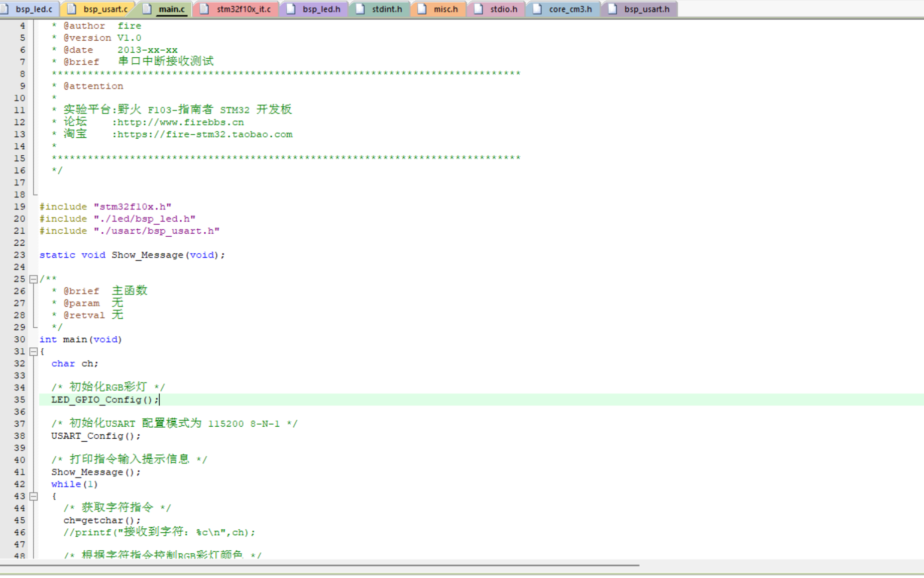
Task: Click the int main(void) declaration
Action: coord(80,339)
